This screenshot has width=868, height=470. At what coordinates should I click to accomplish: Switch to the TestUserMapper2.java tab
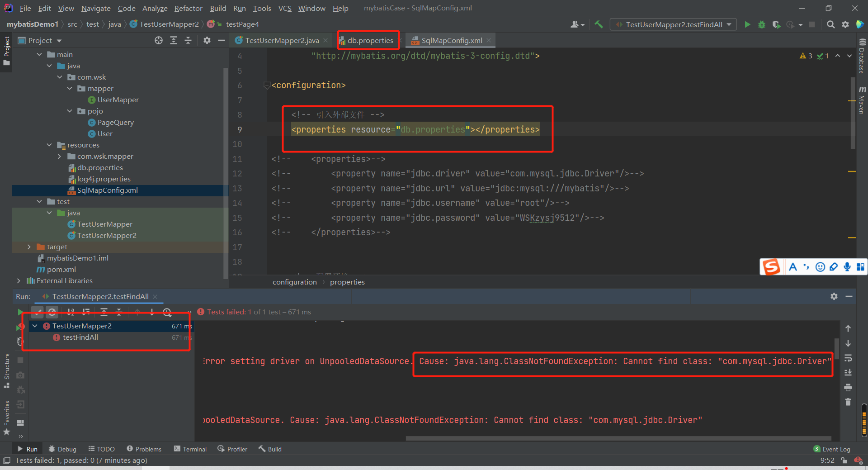[282, 40]
